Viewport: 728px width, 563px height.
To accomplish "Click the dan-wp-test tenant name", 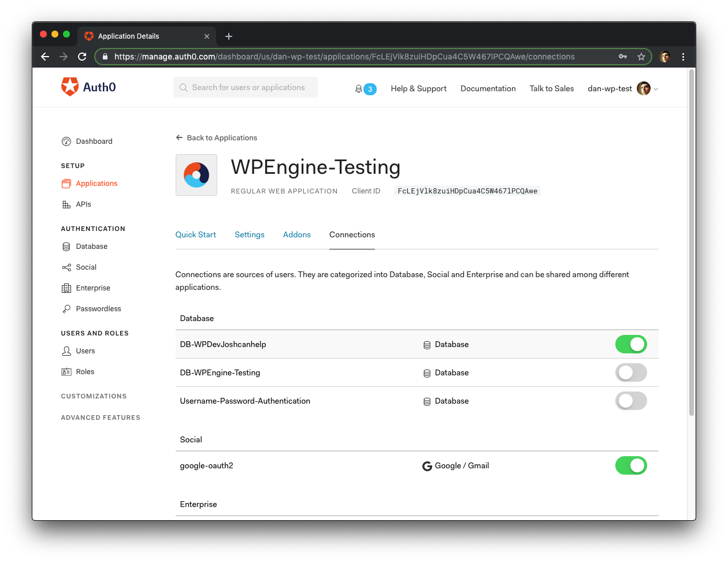I will coord(610,89).
